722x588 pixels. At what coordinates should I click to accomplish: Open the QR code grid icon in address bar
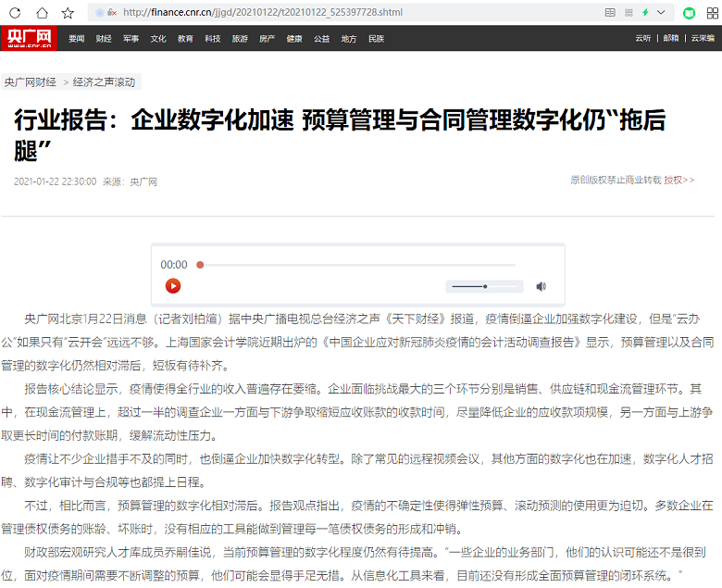pyautogui.click(x=628, y=13)
